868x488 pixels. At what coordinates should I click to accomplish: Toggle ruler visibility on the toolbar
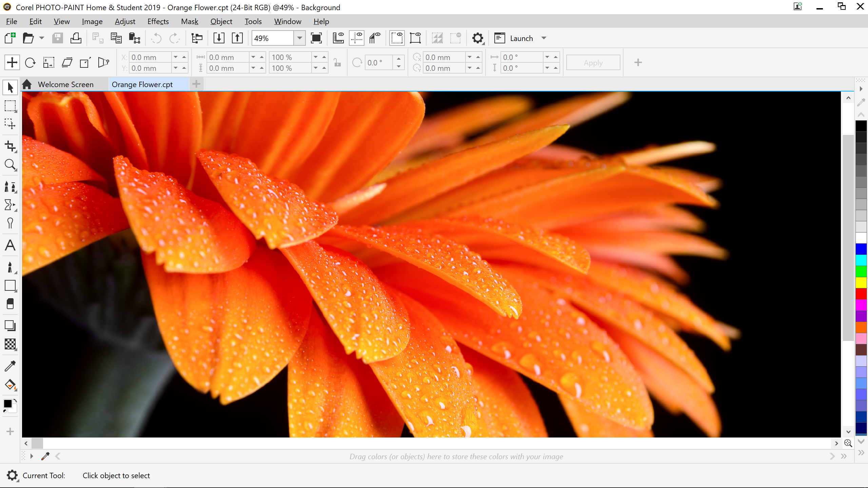click(338, 38)
